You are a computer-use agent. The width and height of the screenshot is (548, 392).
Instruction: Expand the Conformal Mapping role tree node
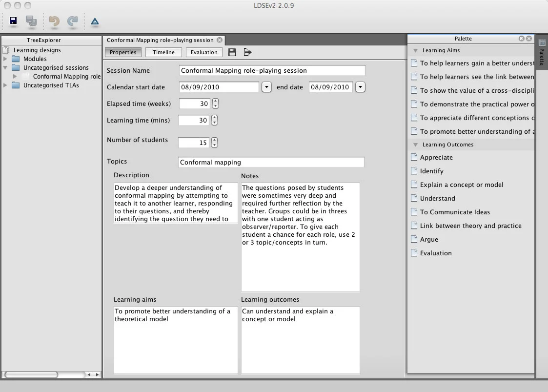[x=15, y=76]
